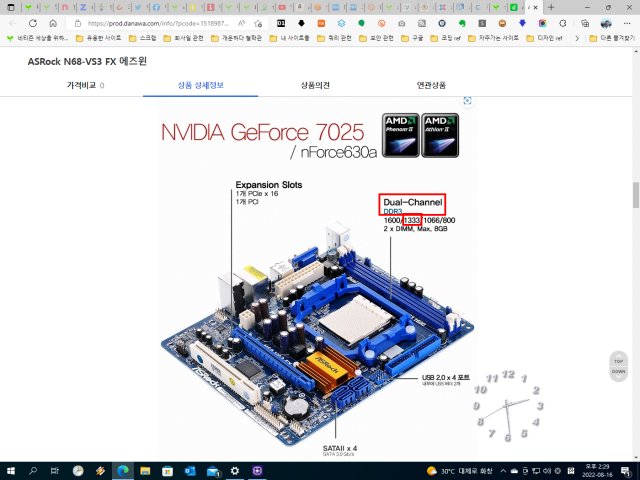
Task: Open the camera screenshot extension
Action: (402, 23)
